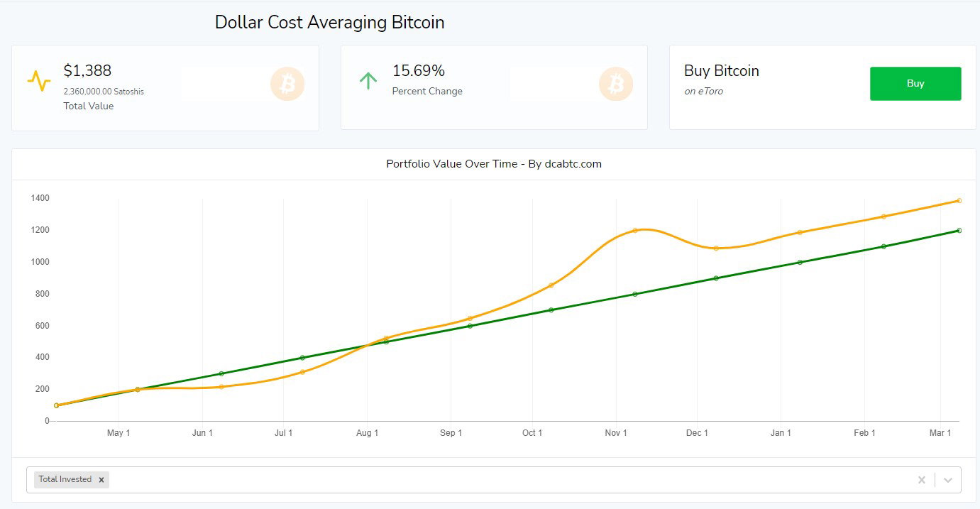Click the last orange data point near Mar 1
The image size is (980, 509).
pos(959,200)
